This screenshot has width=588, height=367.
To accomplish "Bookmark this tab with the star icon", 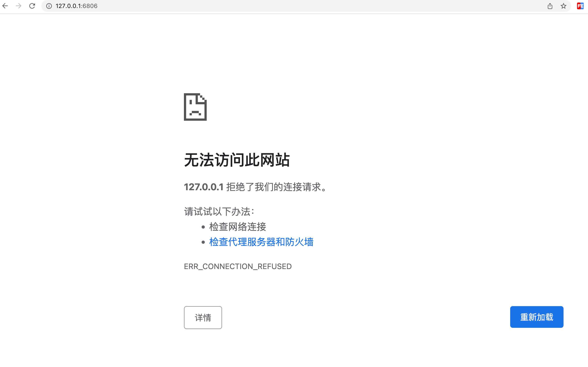I will coord(564,6).
